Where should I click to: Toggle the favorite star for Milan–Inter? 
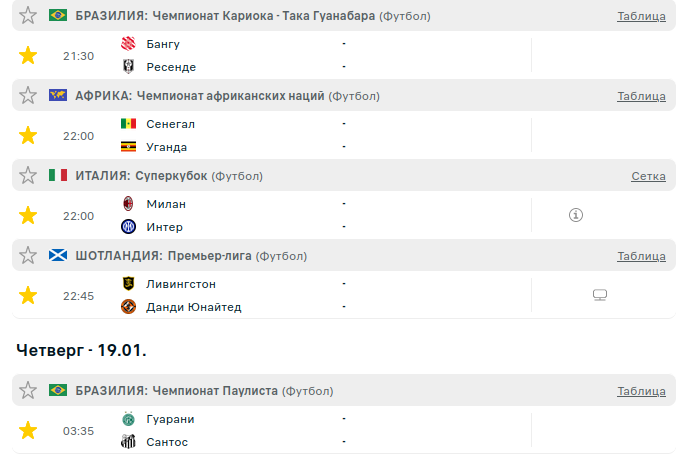pyautogui.click(x=28, y=215)
